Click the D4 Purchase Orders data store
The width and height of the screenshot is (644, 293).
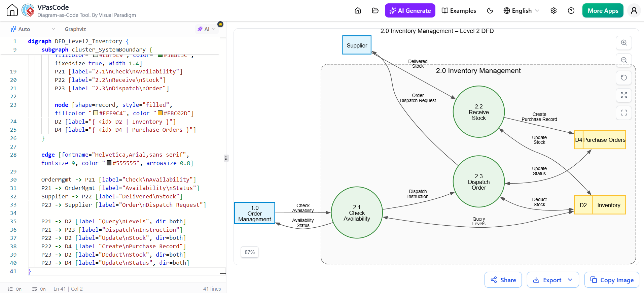point(600,140)
